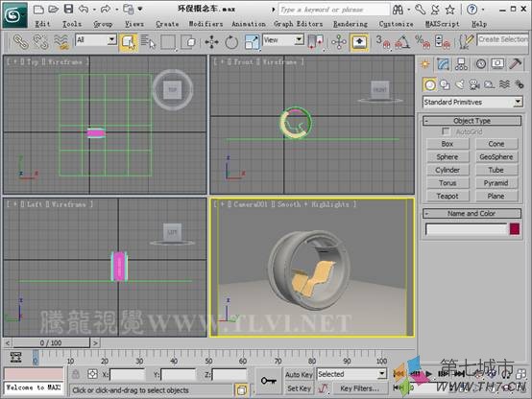Toggle the selection lock icon
The image size is (532, 399).
[76, 374]
